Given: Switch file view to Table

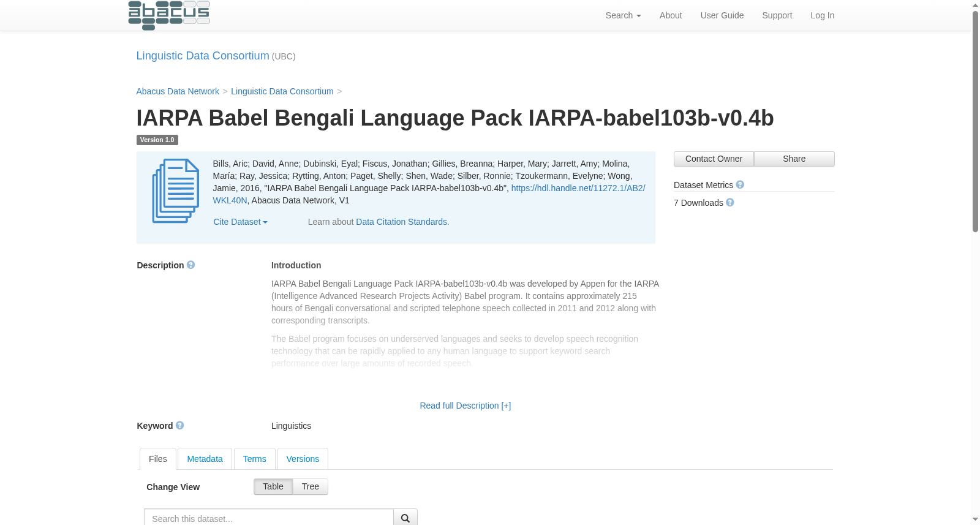Looking at the screenshot, I should (x=273, y=486).
